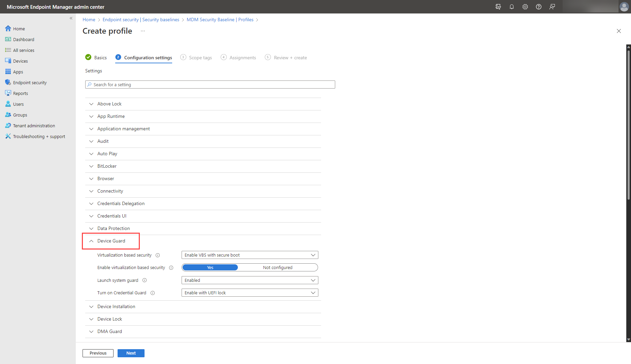Open the help question mark icon
This screenshot has width=631, height=364.
tap(539, 7)
